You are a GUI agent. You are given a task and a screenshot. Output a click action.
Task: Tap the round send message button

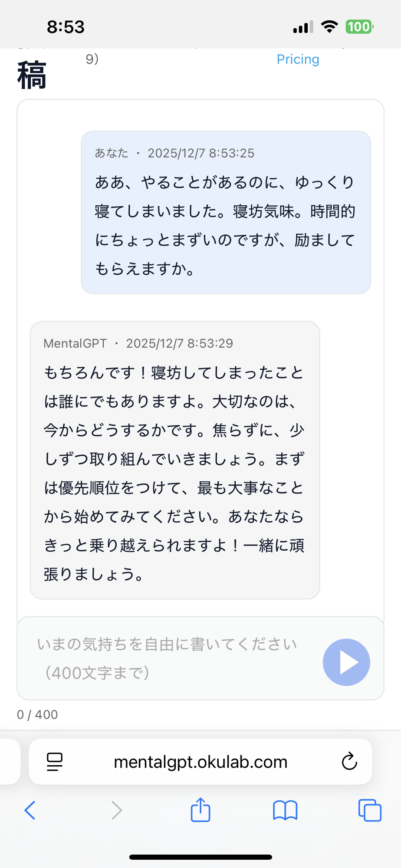[x=346, y=662]
